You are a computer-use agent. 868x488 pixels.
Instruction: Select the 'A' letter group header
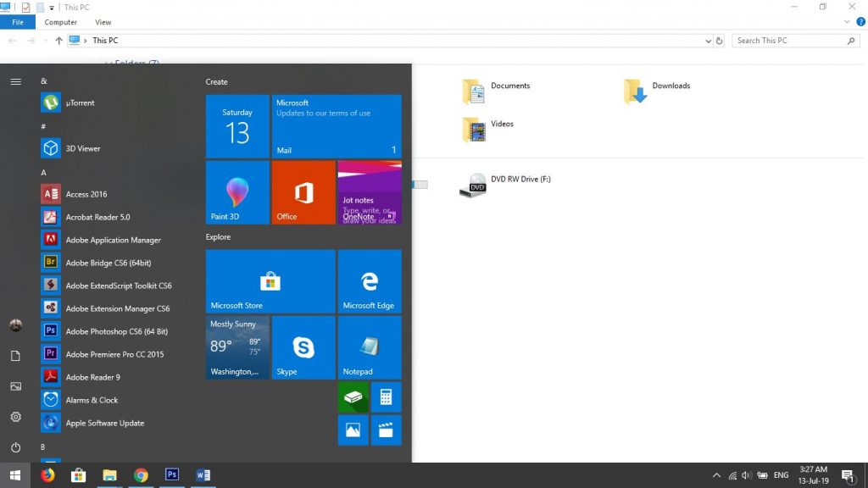[43, 173]
